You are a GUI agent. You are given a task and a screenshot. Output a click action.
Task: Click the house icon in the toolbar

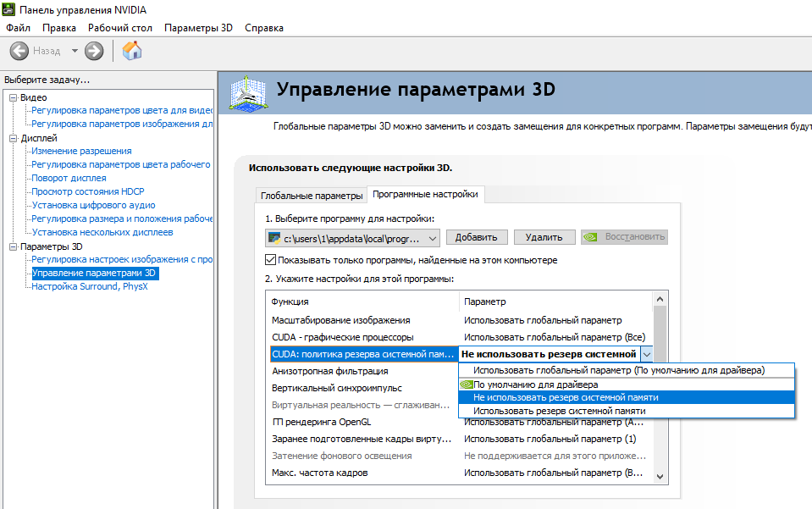coord(132,51)
